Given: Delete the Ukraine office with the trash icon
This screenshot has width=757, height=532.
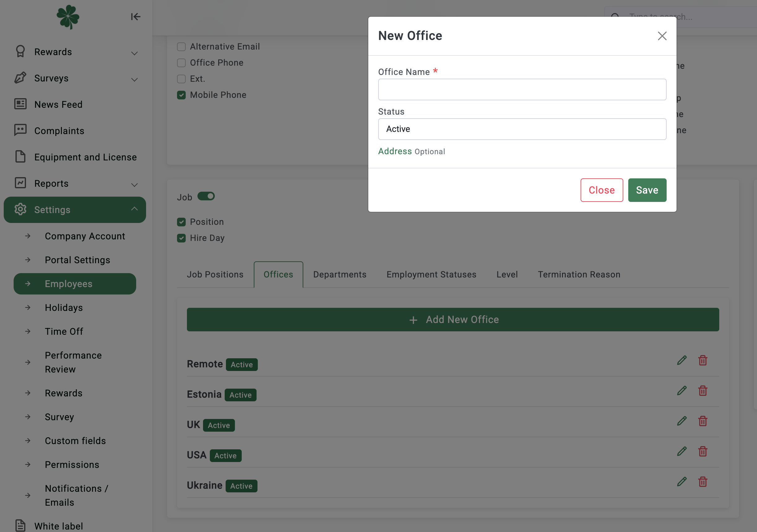Looking at the screenshot, I should coord(703,482).
